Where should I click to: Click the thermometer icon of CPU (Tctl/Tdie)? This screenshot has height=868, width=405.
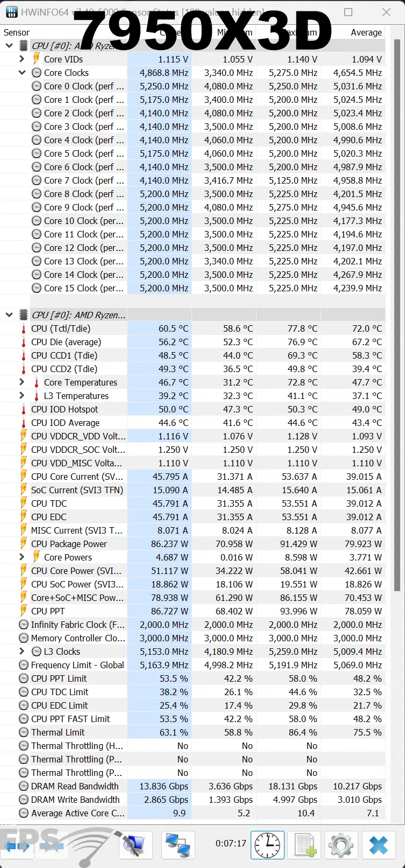tap(24, 328)
